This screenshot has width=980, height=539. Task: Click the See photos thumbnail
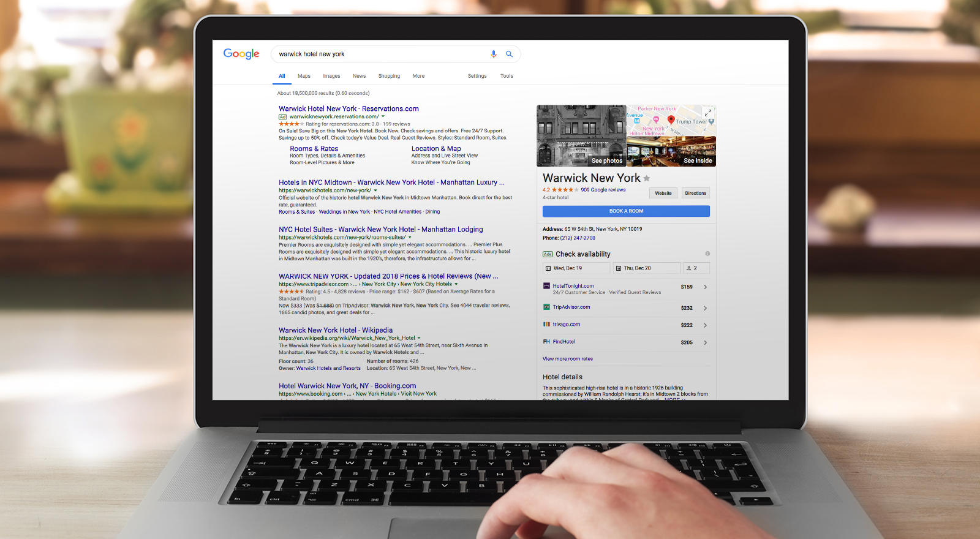581,136
